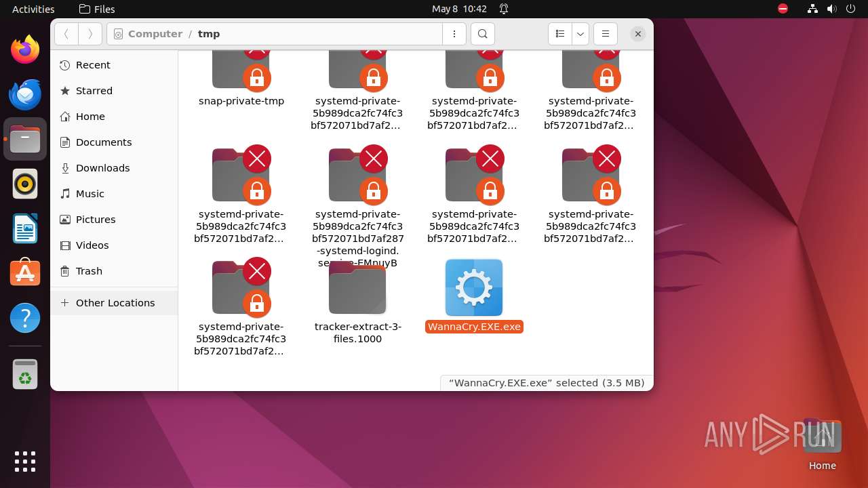
Task: Launch Thunderbird Mail from the dock
Action: 25,94
